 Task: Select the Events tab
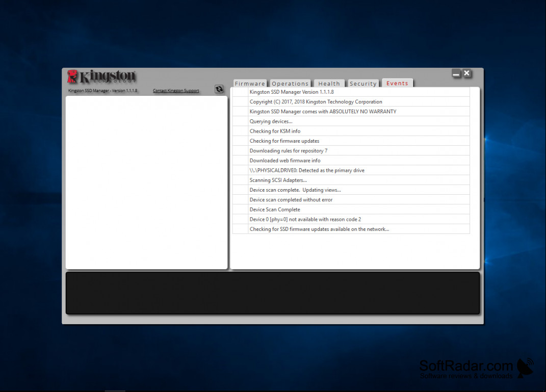point(397,83)
